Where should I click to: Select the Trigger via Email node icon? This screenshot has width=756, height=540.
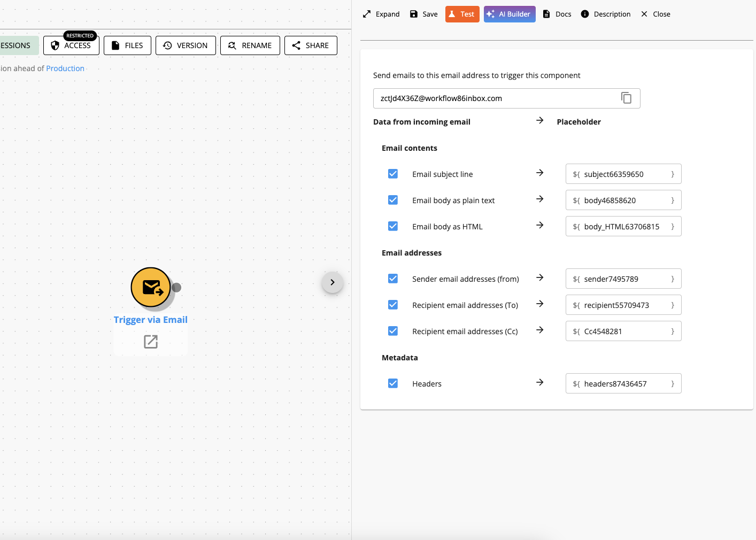coord(151,287)
